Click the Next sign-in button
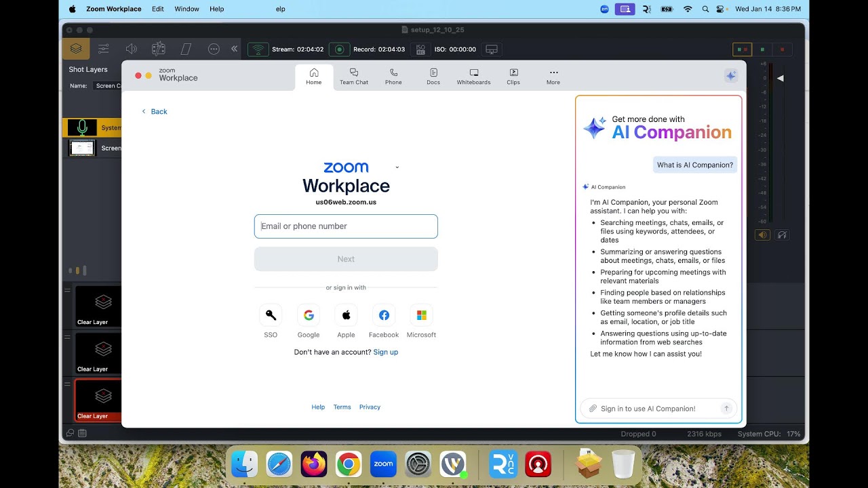The width and height of the screenshot is (868, 488). [346, 259]
